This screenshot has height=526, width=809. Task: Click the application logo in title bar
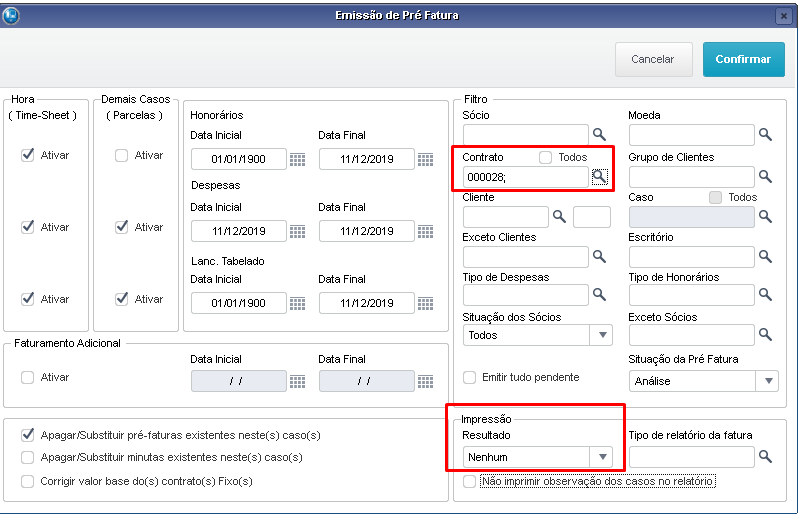click(x=11, y=15)
